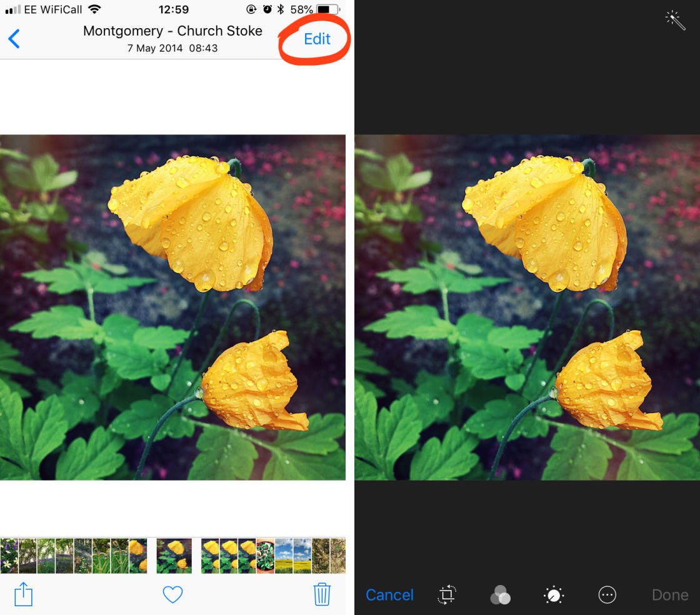Tap the 58% battery percentage text
Screen dimensions: 700x615
pyautogui.click(x=301, y=9)
